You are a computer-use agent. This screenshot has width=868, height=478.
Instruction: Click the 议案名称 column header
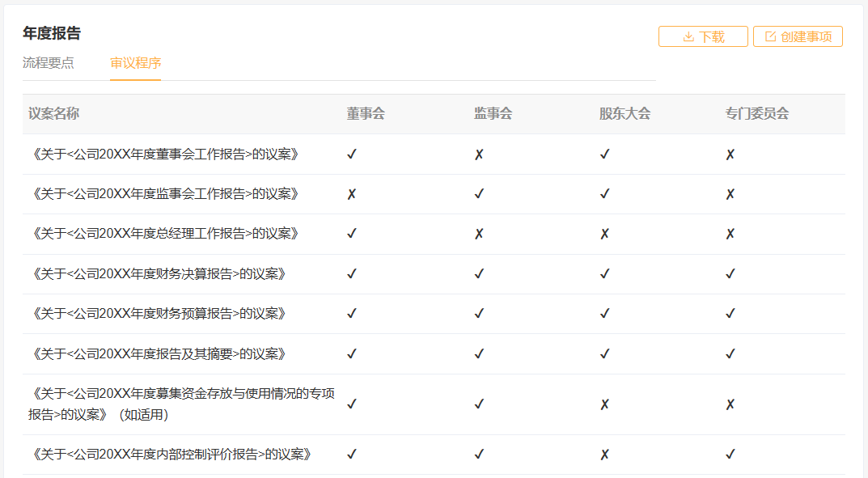tap(53, 113)
